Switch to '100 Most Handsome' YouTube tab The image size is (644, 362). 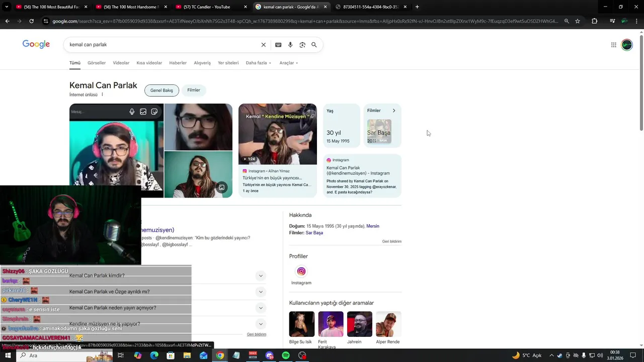pyautogui.click(x=131, y=7)
